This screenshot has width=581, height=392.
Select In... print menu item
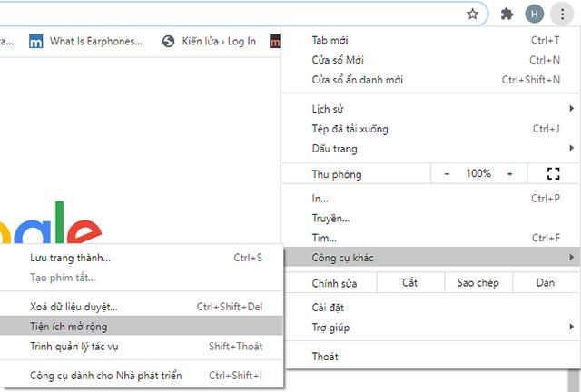(x=430, y=199)
